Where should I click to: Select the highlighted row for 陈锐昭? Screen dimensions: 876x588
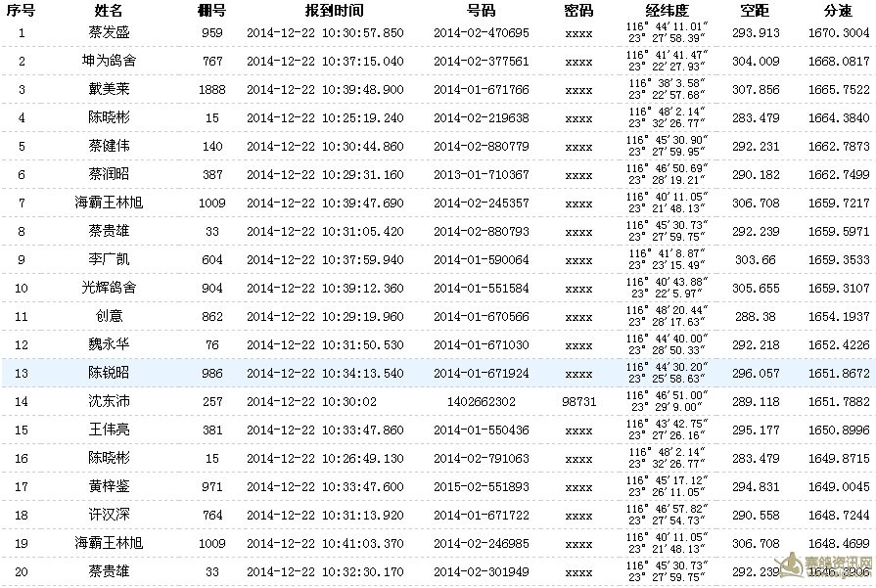pyautogui.click(x=438, y=373)
